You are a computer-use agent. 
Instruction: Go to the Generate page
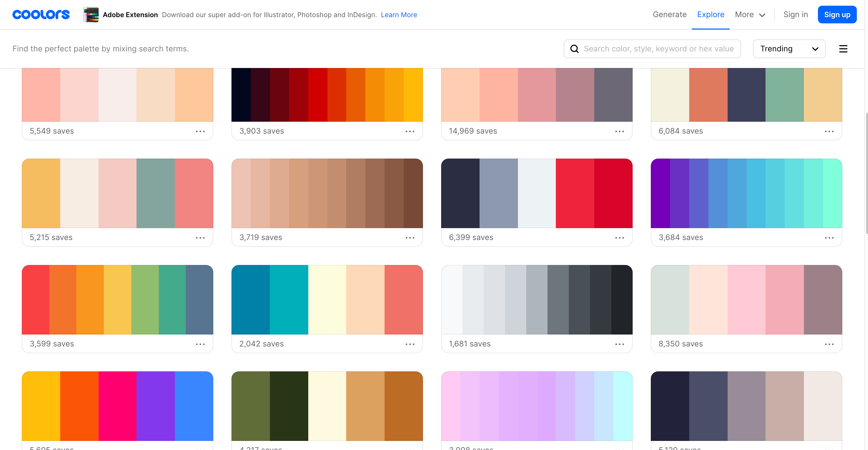point(669,15)
